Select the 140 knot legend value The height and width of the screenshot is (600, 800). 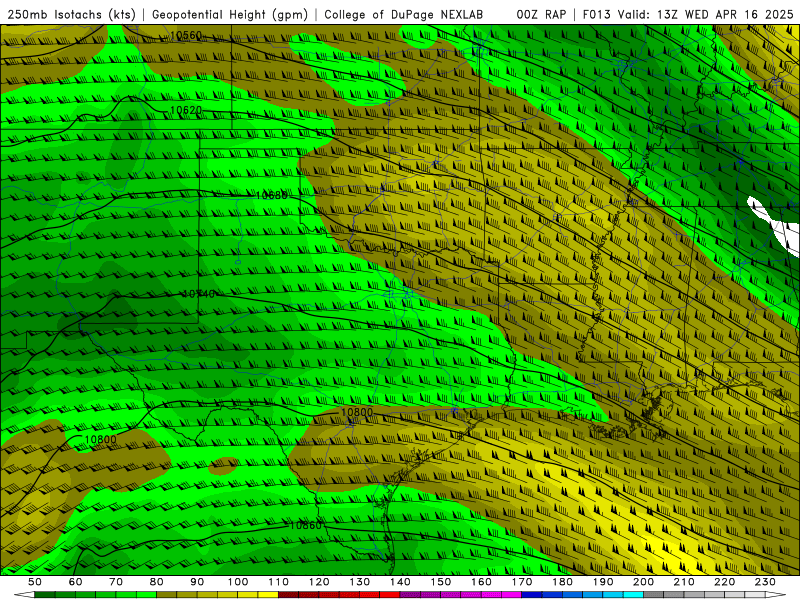pos(401,582)
